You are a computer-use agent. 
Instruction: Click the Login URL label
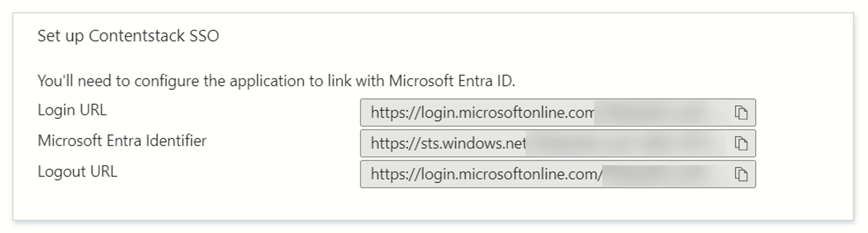[x=72, y=110]
